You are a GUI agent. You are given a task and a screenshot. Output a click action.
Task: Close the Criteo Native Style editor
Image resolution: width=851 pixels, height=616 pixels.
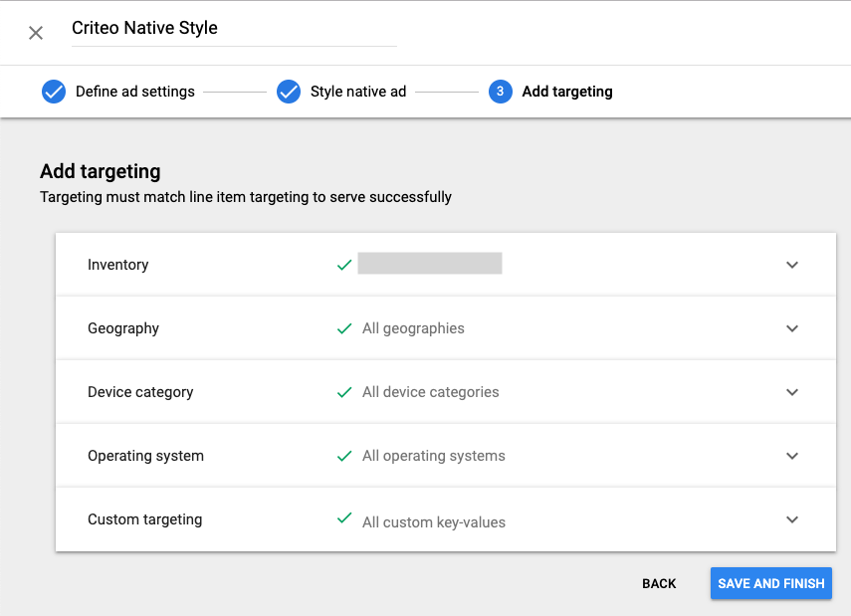tap(36, 33)
